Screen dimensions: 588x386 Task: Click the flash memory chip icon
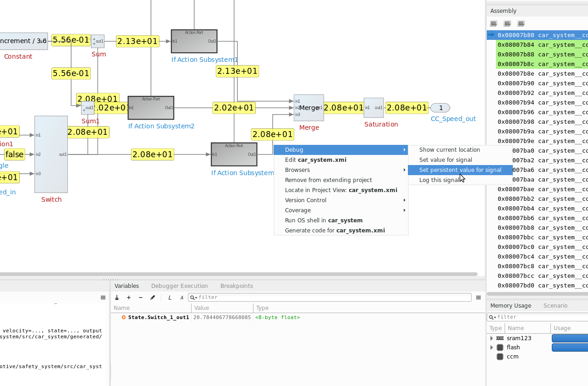pos(500,347)
